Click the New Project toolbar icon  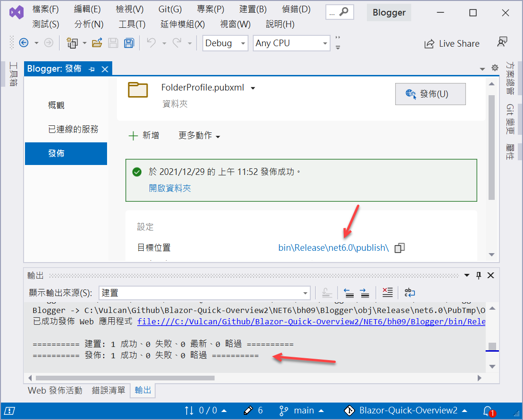[72, 43]
